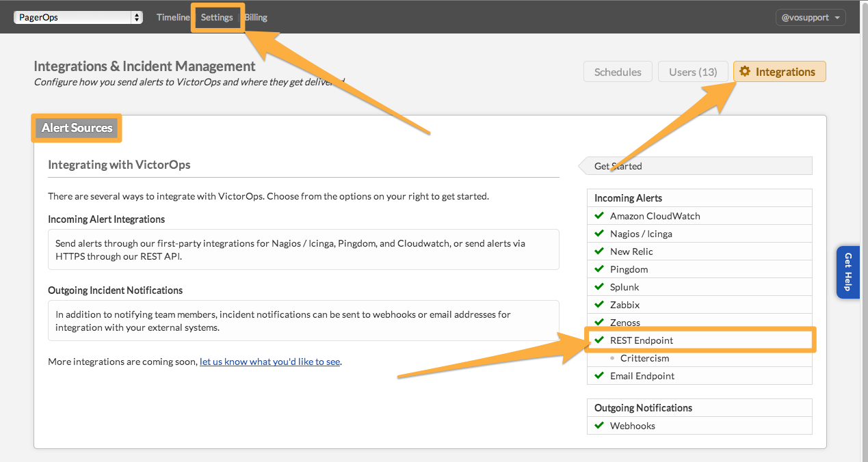868x462 pixels.
Task: Open the Amazon CloudWatch integration
Action: coord(699,216)
